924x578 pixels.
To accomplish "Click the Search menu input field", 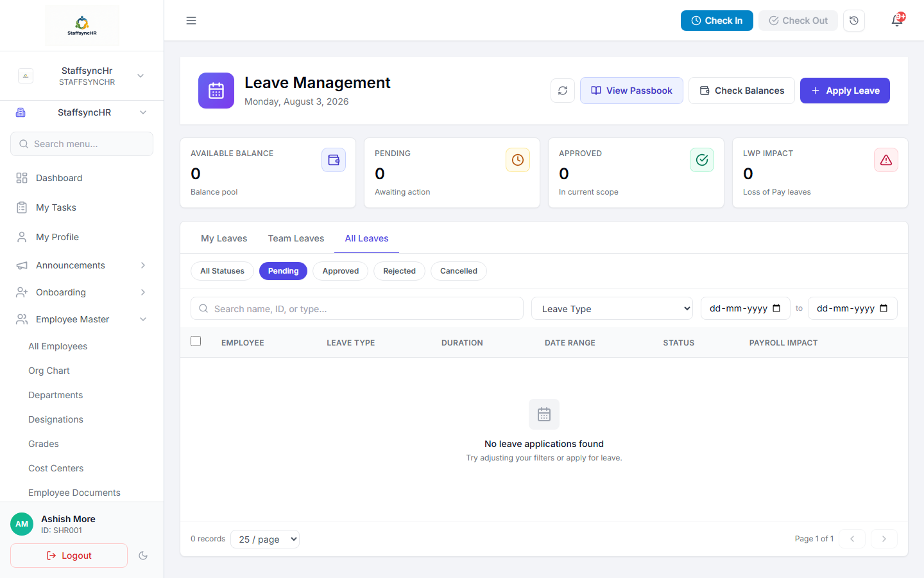I will click(81, 144).
